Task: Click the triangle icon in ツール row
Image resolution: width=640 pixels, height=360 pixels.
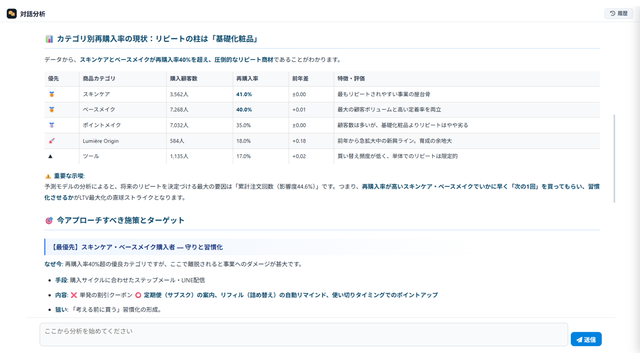Action: click(x=51, y=156)
